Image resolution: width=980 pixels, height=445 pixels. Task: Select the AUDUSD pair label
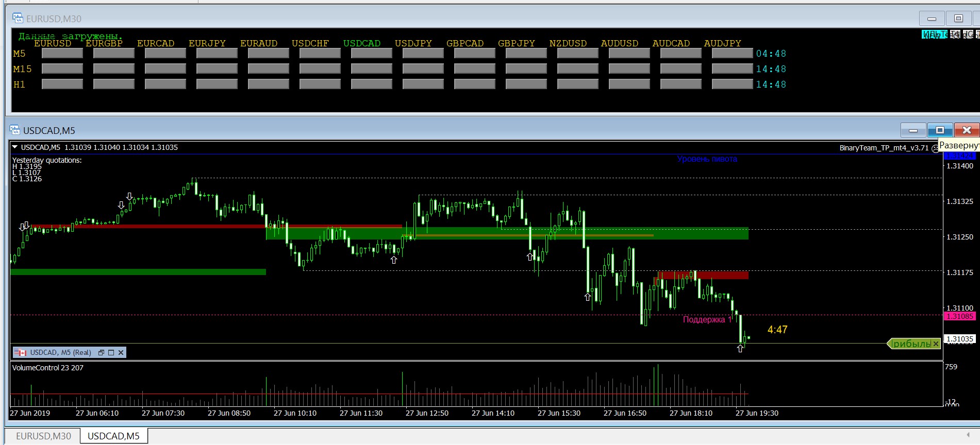(x=620, y=43)
